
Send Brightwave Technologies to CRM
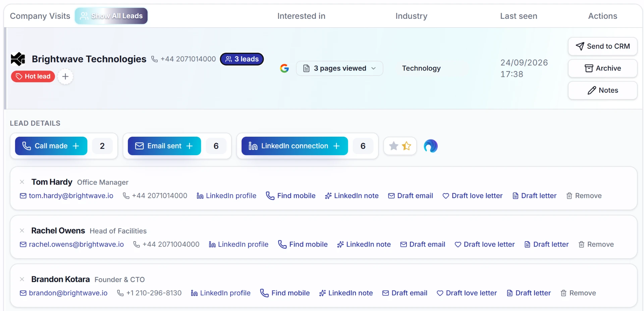tap(603, 46)
